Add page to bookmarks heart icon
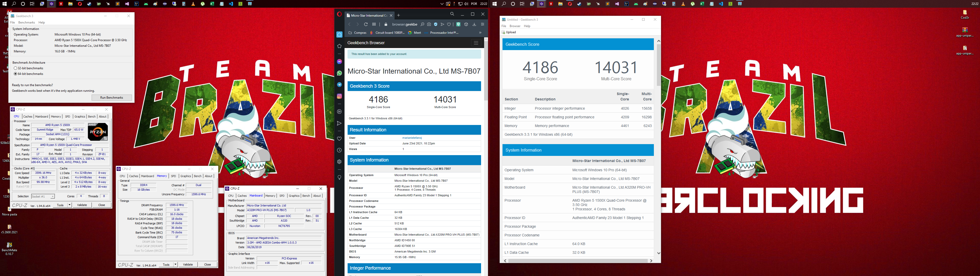The width and height of the screenshot is (980, 276). [x=449, y=24]
